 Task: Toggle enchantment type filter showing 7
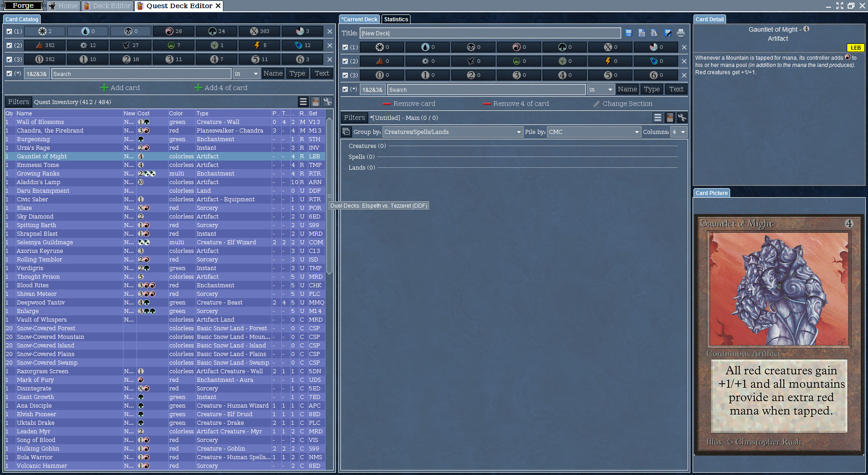pyautogui.click(x=174, y=45)
